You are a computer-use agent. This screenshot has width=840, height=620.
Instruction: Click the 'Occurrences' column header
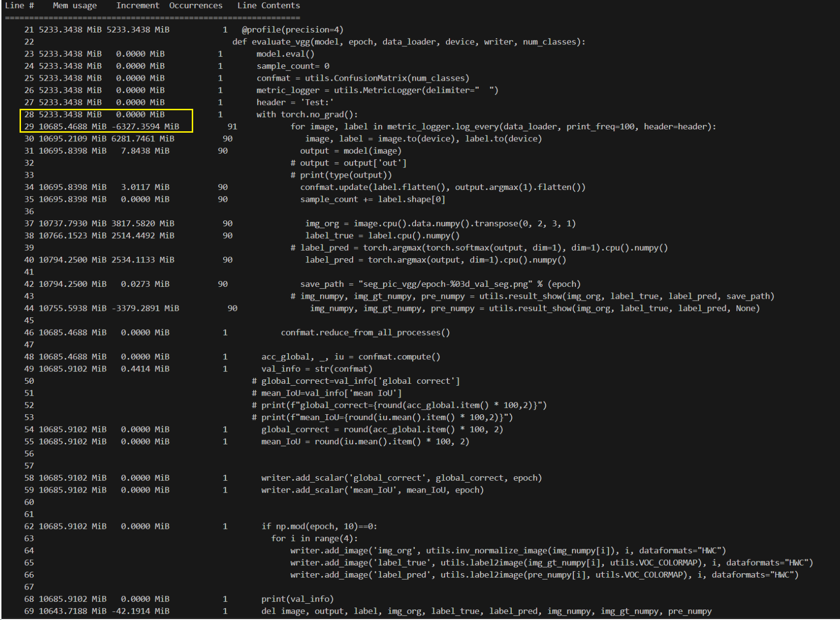click(x=196, y=6)
